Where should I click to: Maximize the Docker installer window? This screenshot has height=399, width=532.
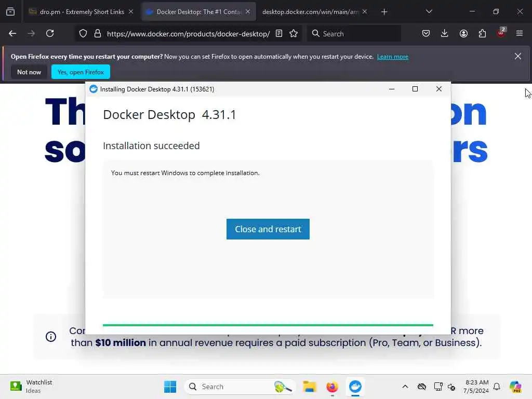pyautogui.click(x=415, y=89)
